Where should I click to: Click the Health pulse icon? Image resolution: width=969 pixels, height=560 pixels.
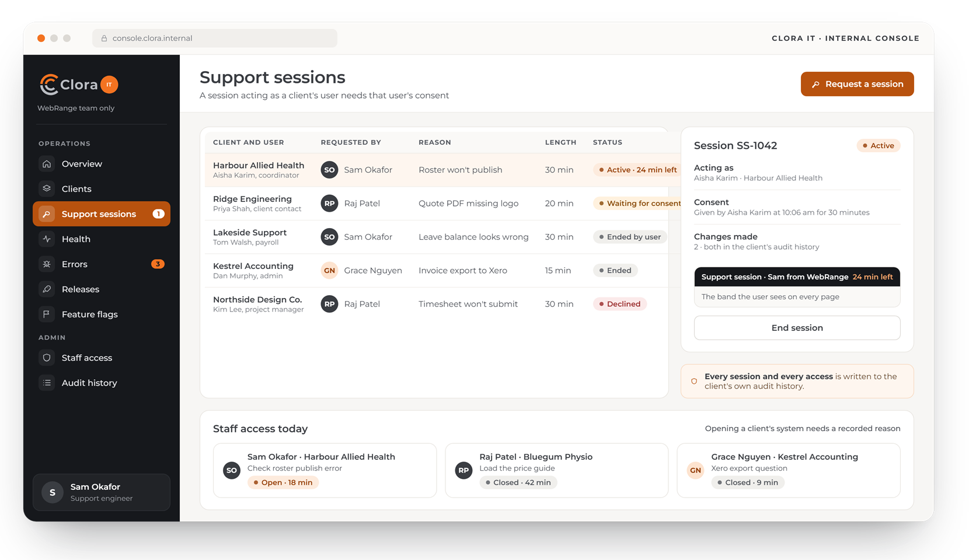point(47,239)
